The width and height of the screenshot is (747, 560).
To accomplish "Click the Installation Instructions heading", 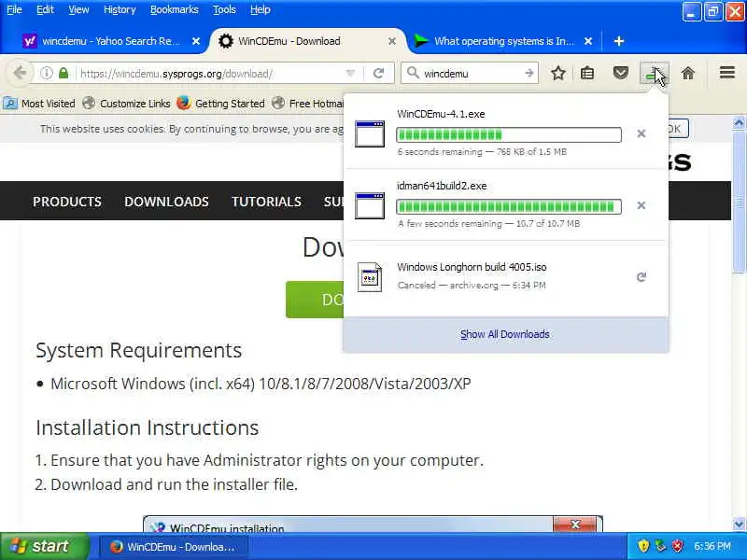I will tap(148, 427).
